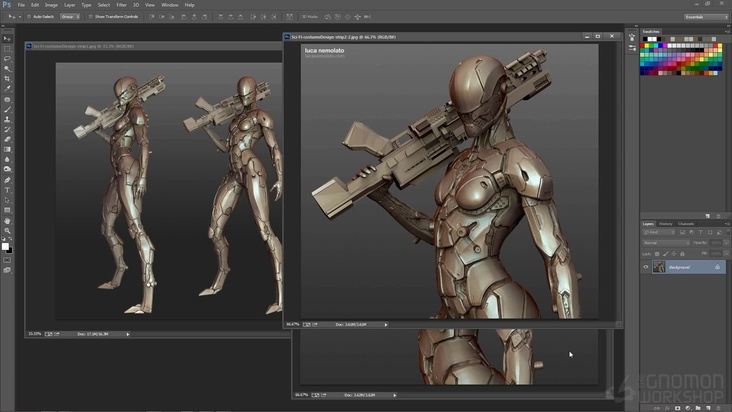Open the Image menu
This screenshot has width=732, height=412.
point(51,5)
